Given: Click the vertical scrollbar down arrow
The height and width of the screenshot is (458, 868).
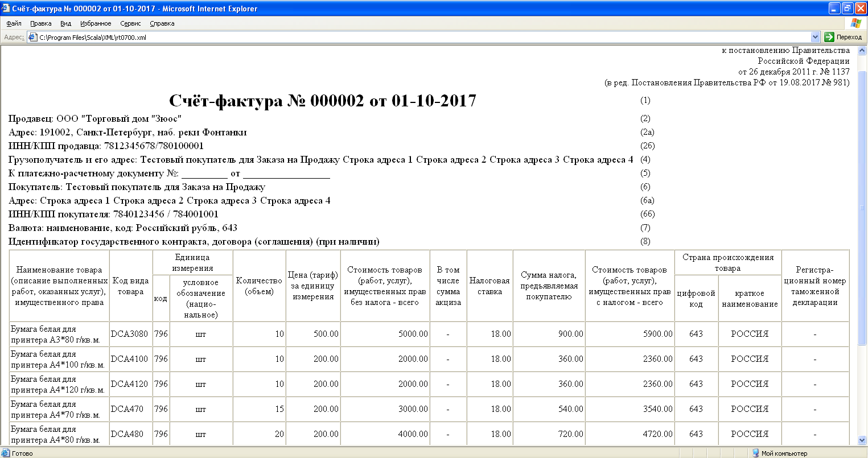Looking at the screenshot, I should (863, 440).
